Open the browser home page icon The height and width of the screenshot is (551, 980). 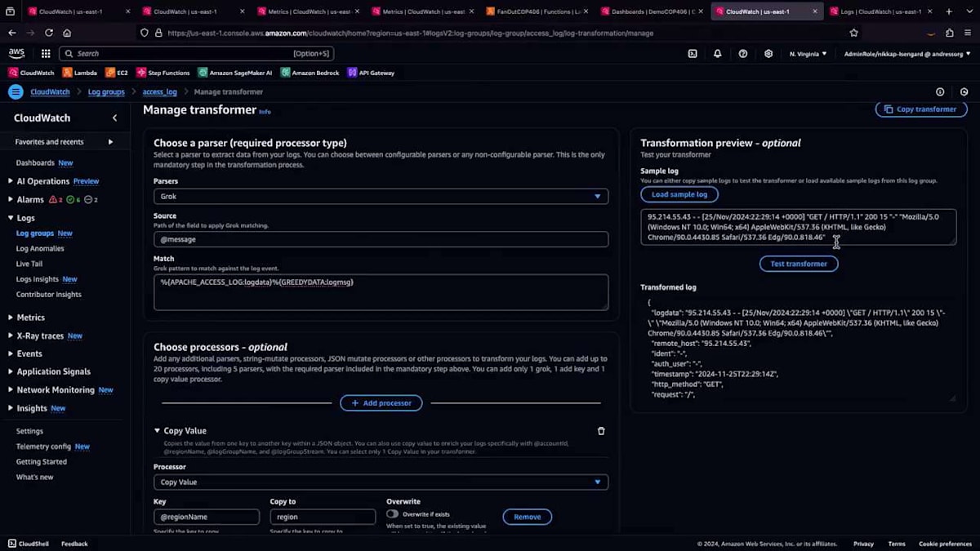click(x=67, y=33)
